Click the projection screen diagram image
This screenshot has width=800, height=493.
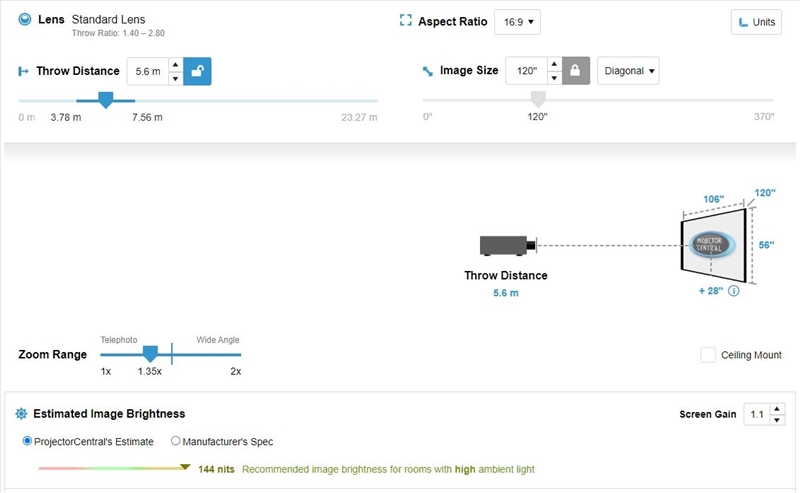(x=714, y=245)
